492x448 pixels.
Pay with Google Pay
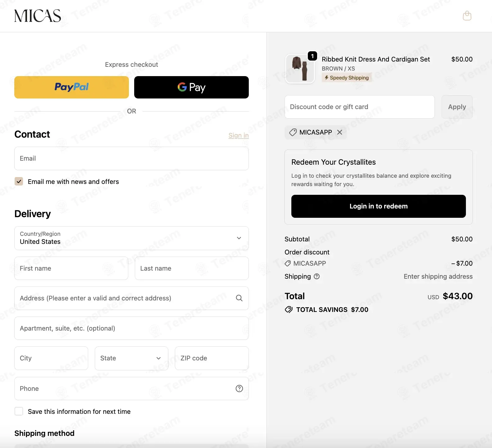point(191,87)
